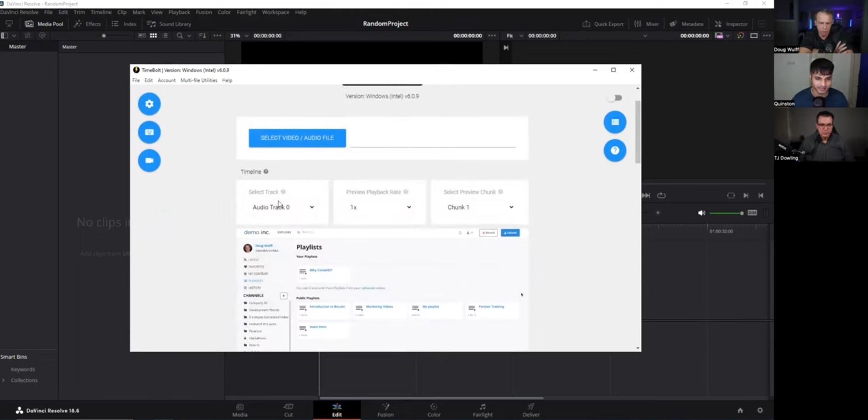
Task: Switch to the Color page
Action: tap(434, 410)
